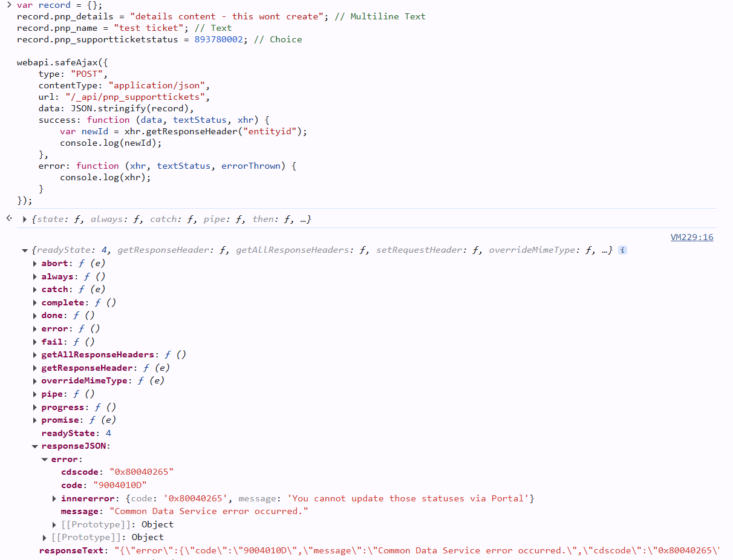This screenshot has width=733, height=560.
Task: Expand the abort function property
Action: tap(34, 263)
